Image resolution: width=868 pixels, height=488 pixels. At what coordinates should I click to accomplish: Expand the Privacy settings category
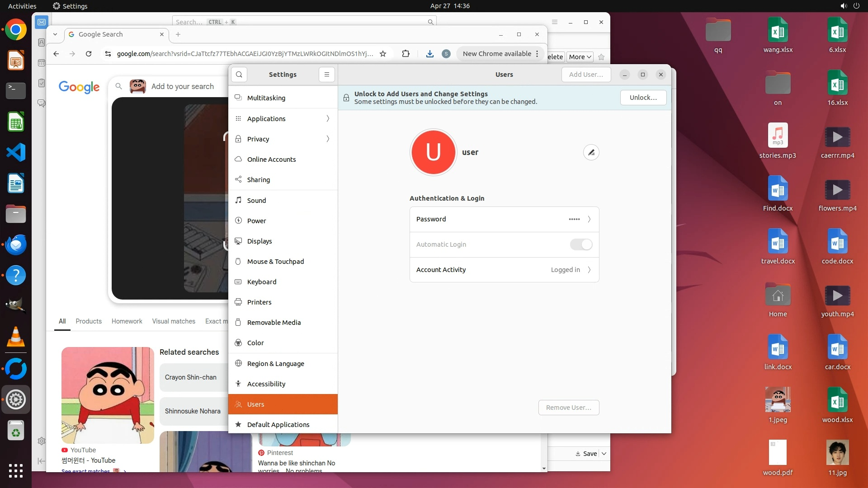click(x=283, y=139)
